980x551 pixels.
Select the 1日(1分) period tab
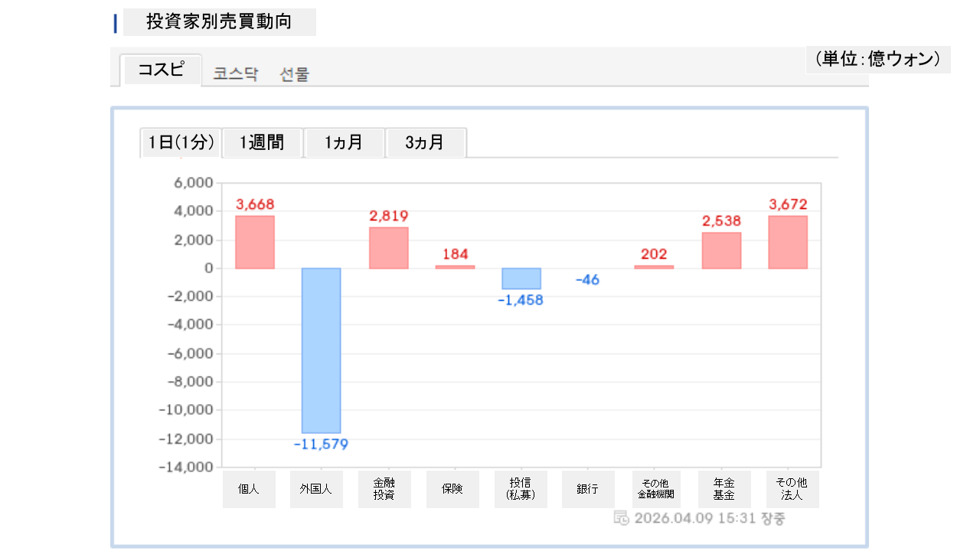click(181, 142)
